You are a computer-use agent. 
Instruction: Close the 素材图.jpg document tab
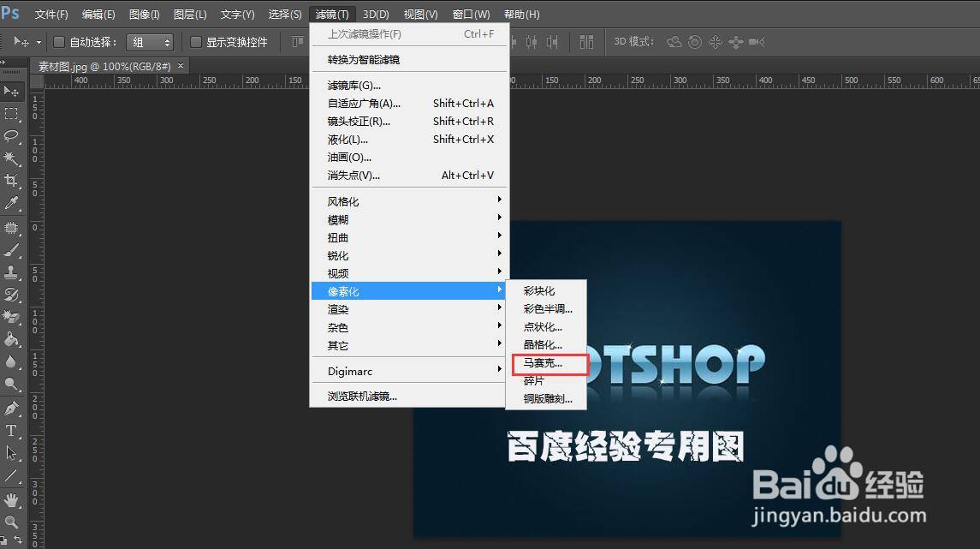(180, 65)
